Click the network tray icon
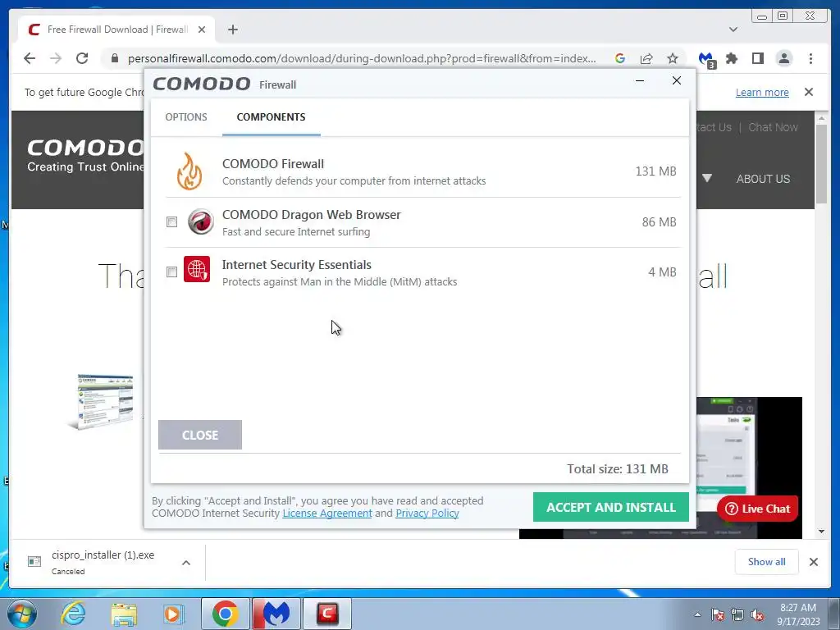 [x=737, y=614]
